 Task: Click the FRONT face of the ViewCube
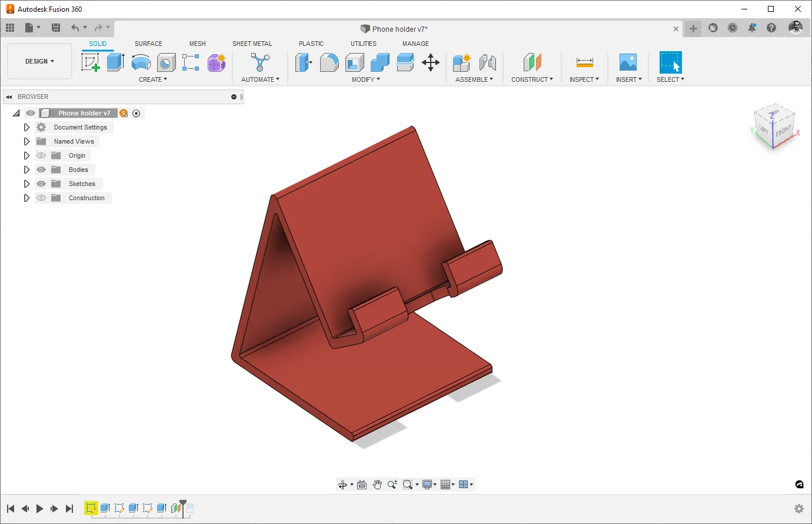(x=783, y=131)
